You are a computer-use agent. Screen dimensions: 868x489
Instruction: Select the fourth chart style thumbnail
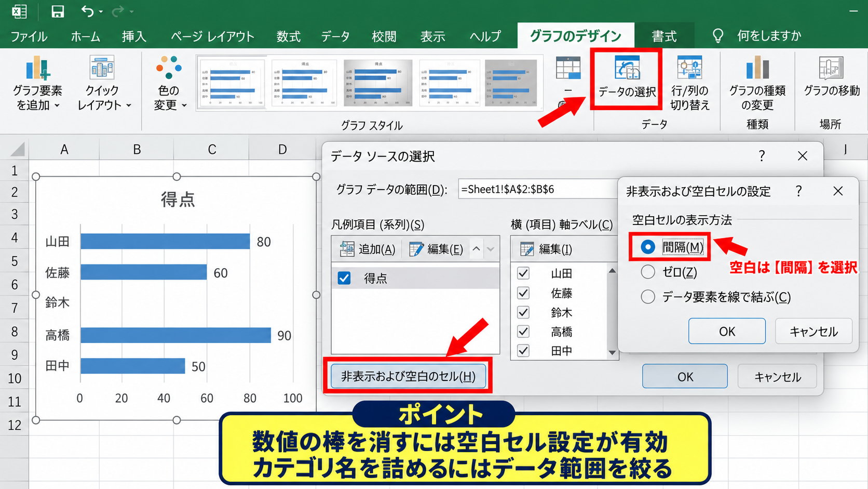point(450,83)
